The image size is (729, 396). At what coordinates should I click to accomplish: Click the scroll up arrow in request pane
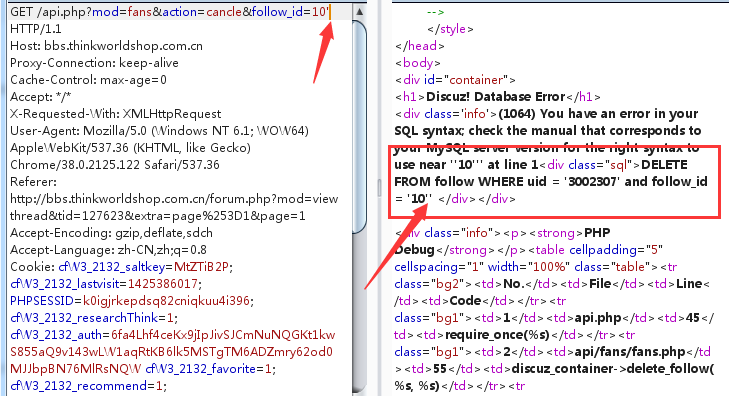coord(359,11)
